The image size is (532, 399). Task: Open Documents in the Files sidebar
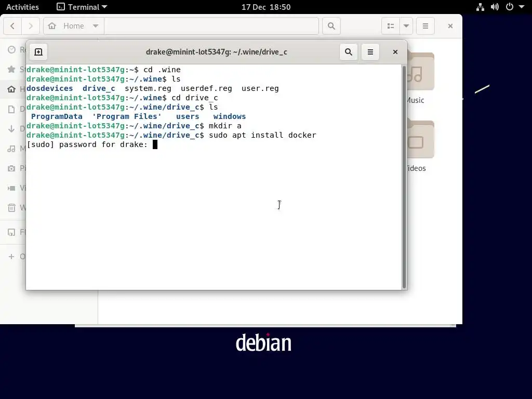tap(13, 109)
